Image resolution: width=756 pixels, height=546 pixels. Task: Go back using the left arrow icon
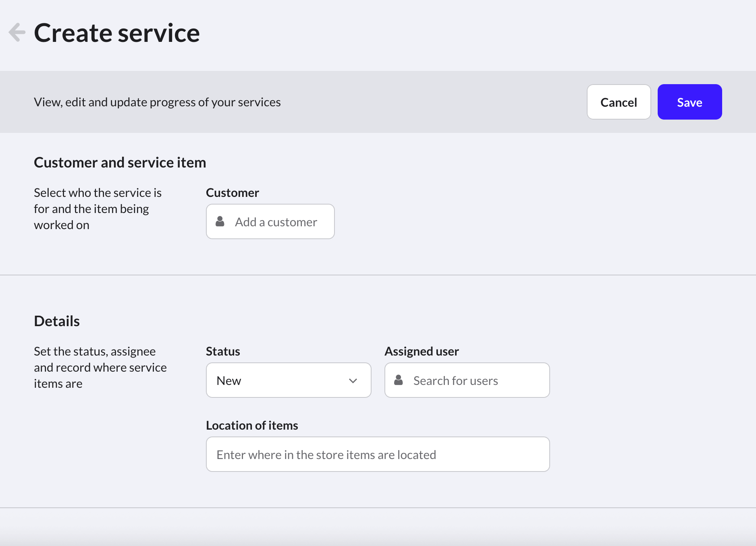point(17,33)
